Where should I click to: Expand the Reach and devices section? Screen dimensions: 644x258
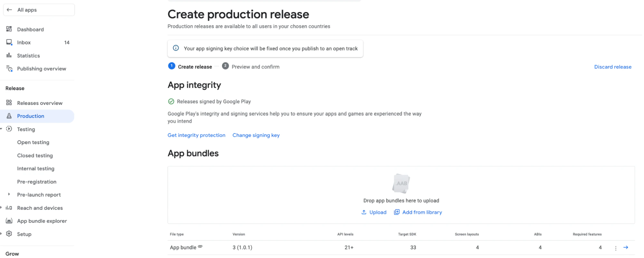(1, 207)
